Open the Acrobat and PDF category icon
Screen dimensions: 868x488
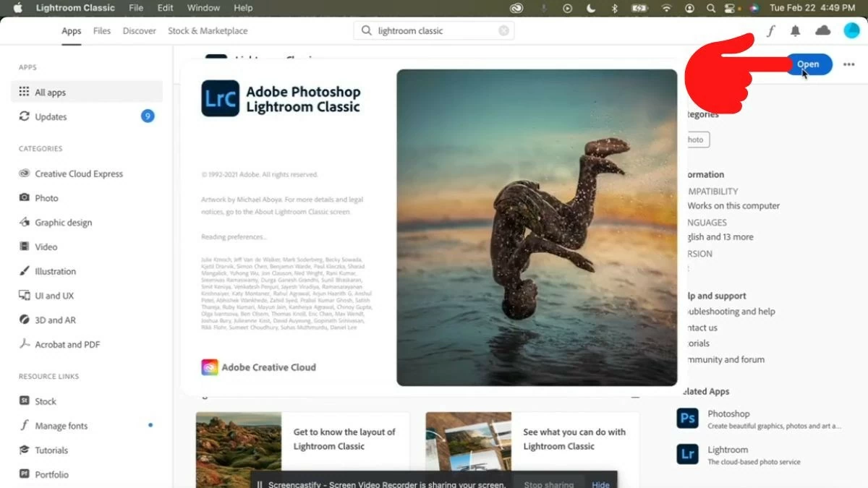pyautogui.click(x=26, y=344)
